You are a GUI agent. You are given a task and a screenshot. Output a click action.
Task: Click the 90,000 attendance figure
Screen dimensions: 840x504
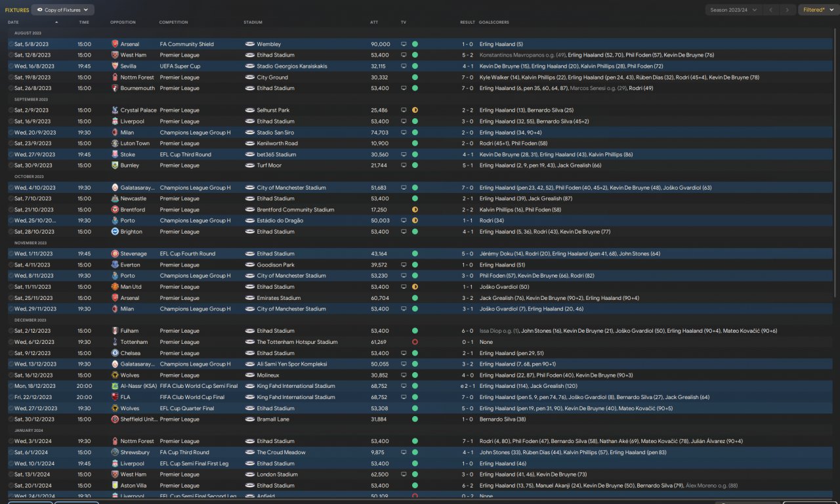tap(380, 44)
